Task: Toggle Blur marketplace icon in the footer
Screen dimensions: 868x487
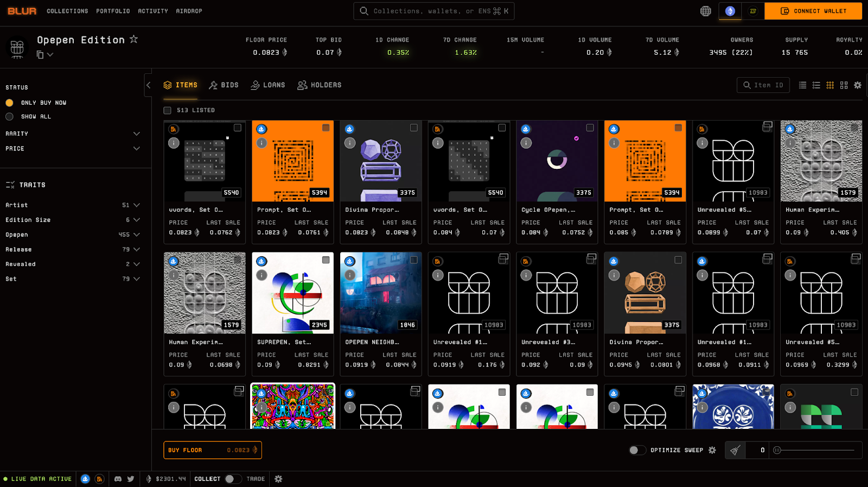Action: point(99,479)
